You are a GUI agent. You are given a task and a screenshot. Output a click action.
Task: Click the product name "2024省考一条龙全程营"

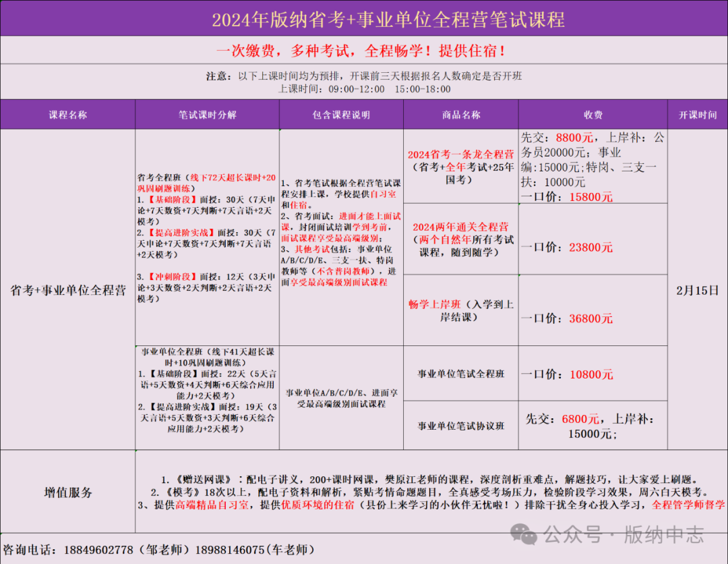(460, 154)
